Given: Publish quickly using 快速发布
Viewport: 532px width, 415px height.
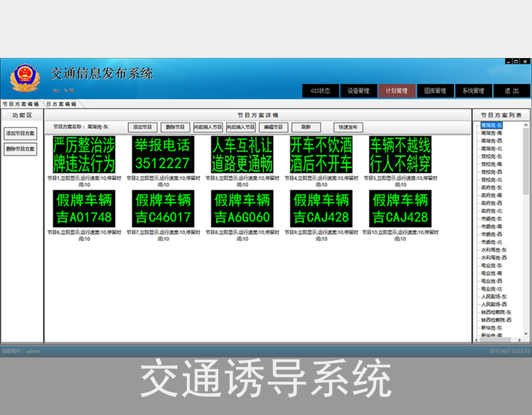Looking at the screenshot, I should point(348,127).
